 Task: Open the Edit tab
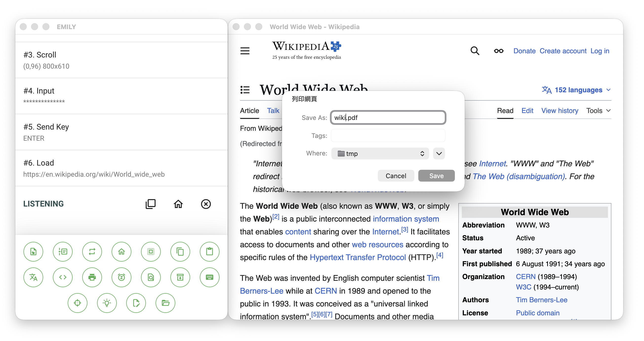(x=527, y=111)
